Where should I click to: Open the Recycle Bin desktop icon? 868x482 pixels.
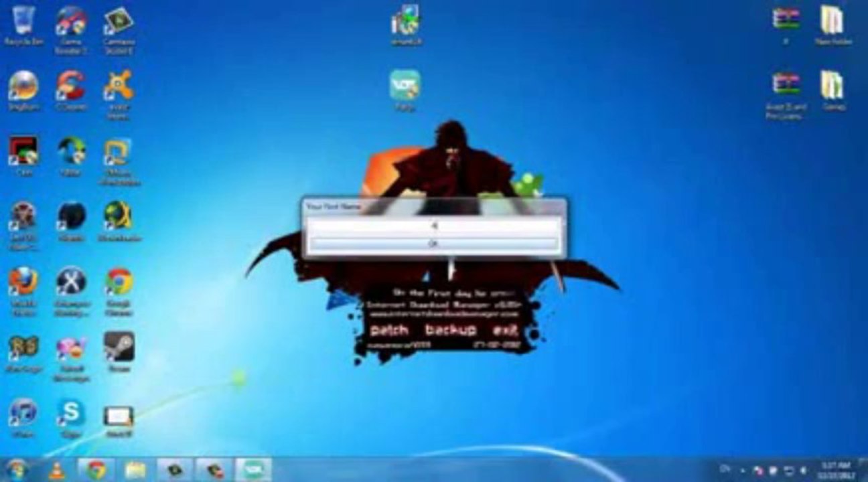(23, 25)
